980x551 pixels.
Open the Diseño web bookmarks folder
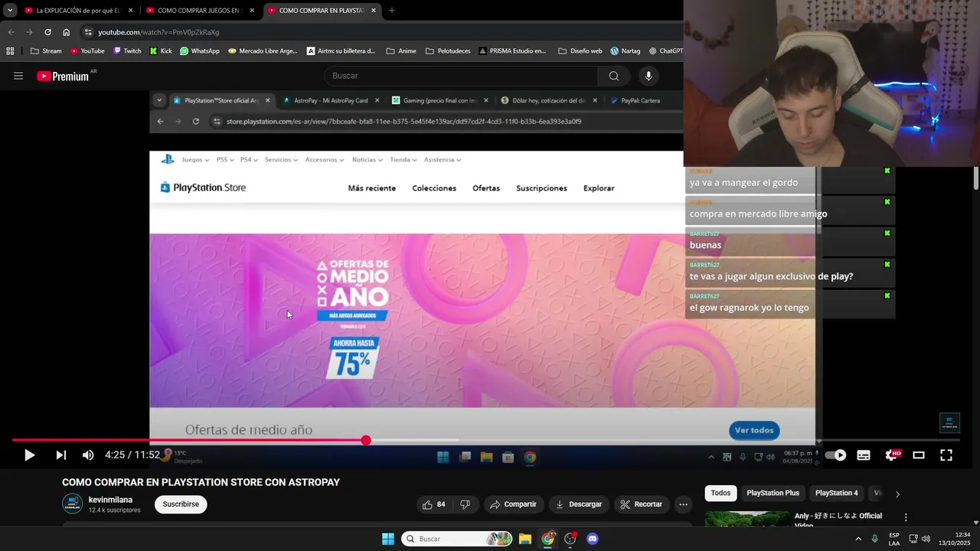click(x=580, y=51)
